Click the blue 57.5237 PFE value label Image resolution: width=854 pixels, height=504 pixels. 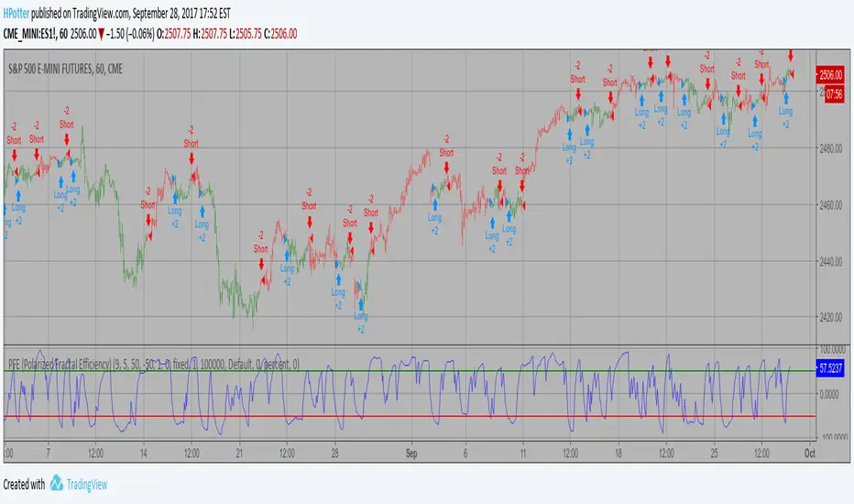pos(830,369)
